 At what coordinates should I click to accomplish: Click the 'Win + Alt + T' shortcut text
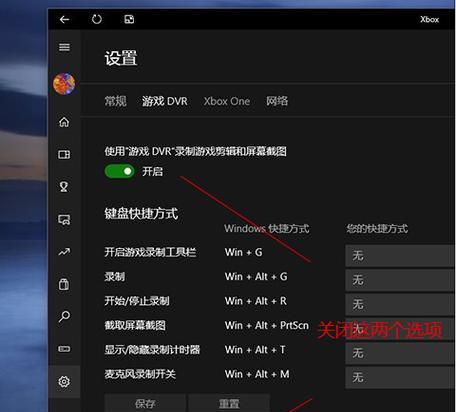tap(255, 350)
